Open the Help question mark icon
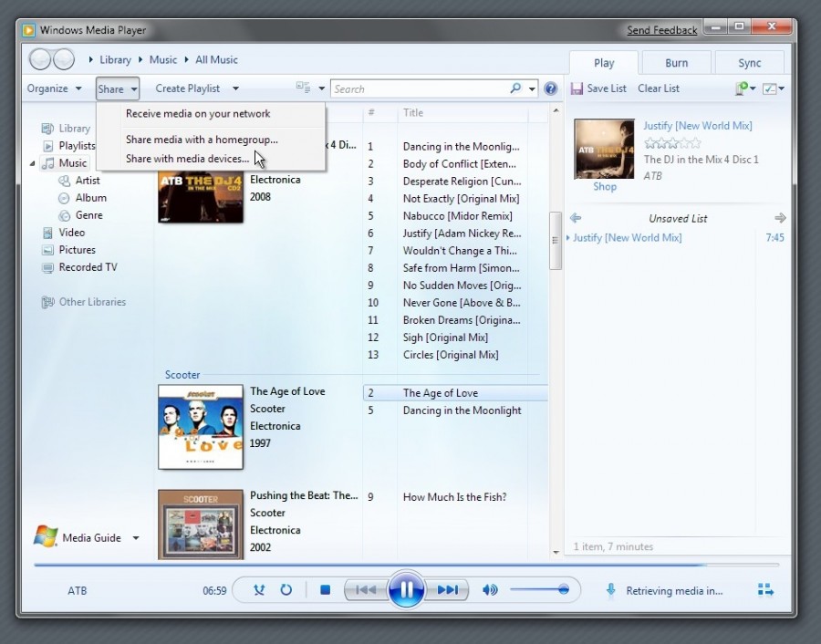Screen dimensions: 821x644 (x=550, y=88)
